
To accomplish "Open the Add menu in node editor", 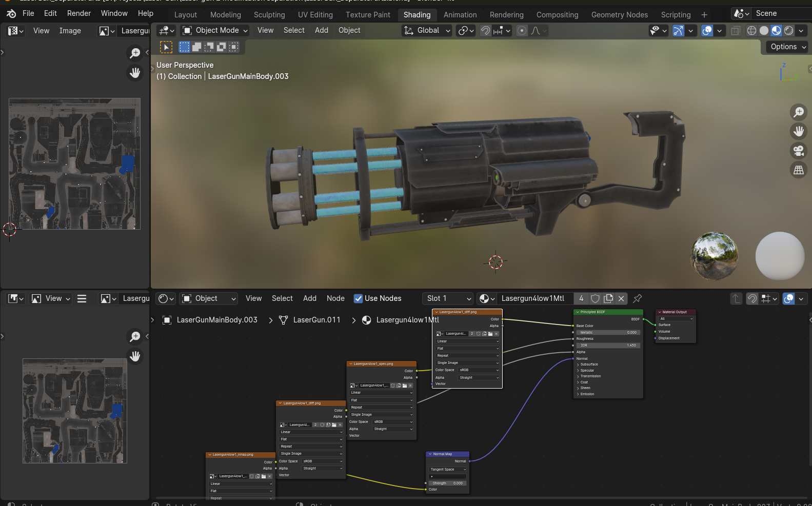I will point(309,298).
